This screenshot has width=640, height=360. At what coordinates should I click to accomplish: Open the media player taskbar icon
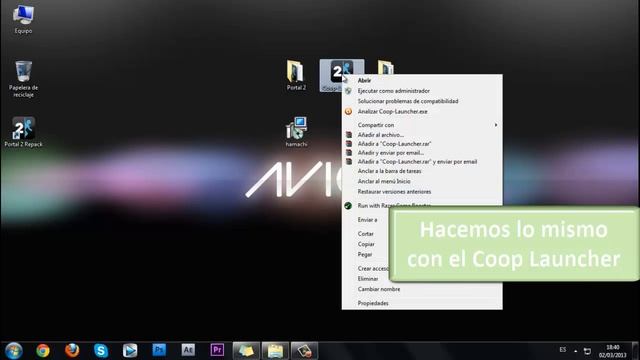130,351
